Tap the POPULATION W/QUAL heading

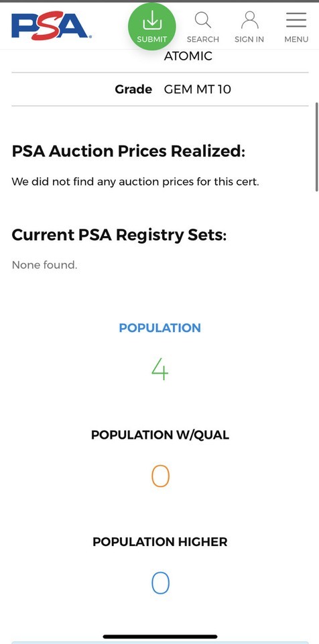(x=160, y=435)
